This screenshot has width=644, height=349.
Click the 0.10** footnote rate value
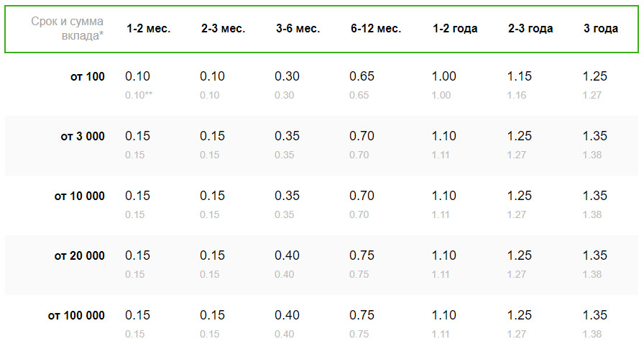point(139,95)
